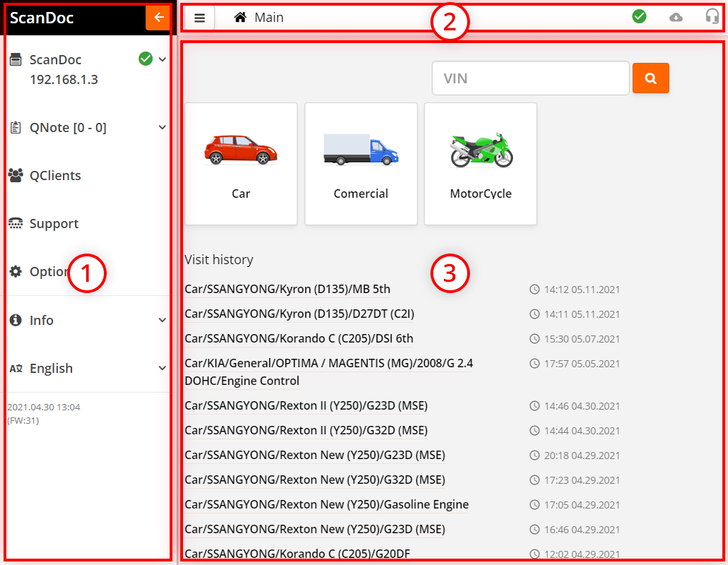Viewport: 728px width, 565px height.
Task: Open Car/SSANGYONG/Kyron (D135)/MB 5th history entry
Action: [288, 289]
